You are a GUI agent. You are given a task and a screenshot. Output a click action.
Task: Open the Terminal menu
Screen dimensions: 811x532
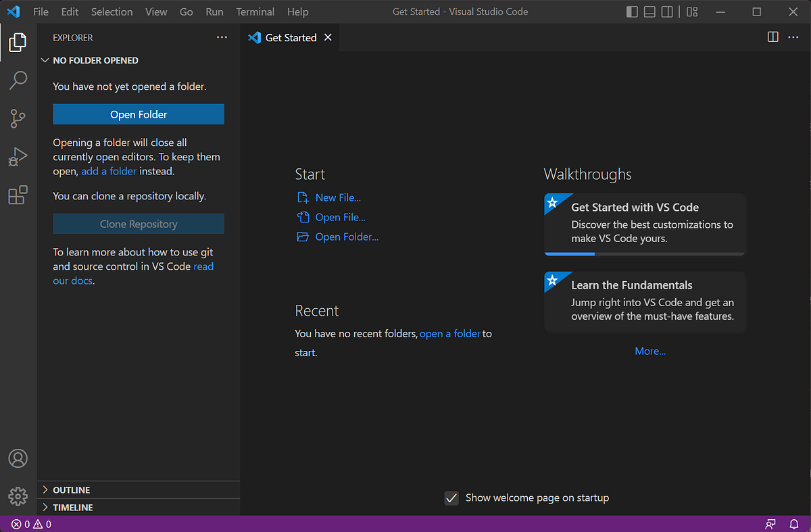pos(255,11)
